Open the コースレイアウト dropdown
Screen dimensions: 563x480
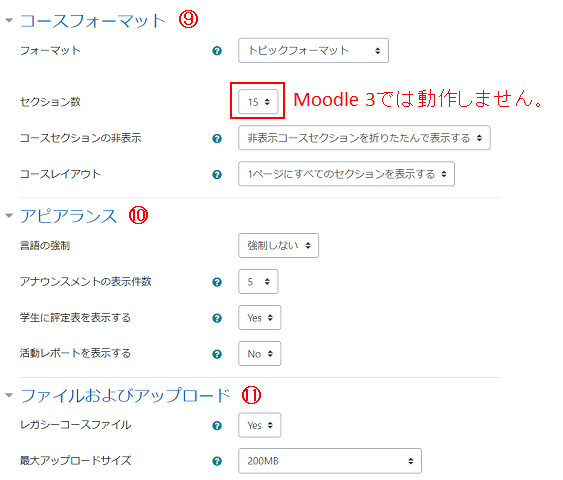pos(346,174)
